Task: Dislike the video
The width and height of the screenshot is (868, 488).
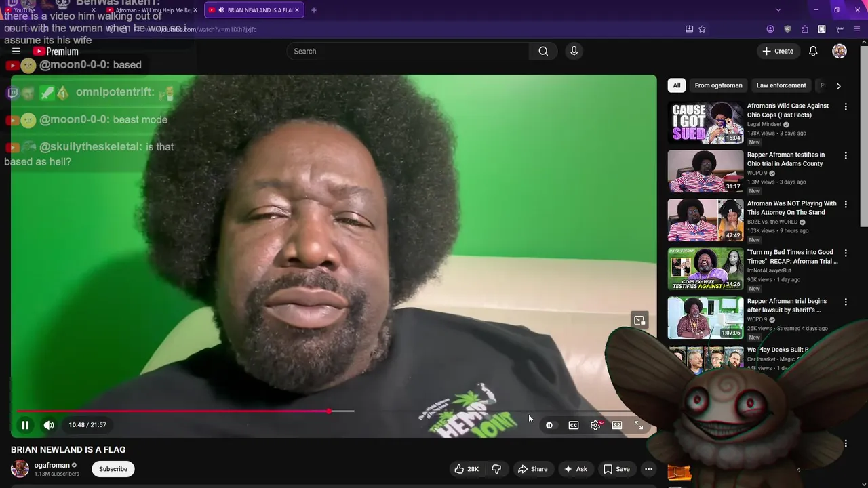Action: pos(496,469)
